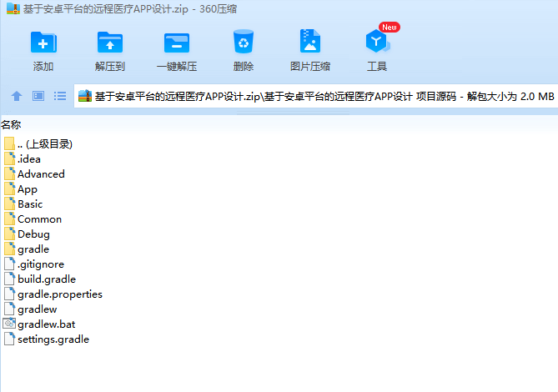The width and height of the screenshot is (558, 392).
Task: Click the gradle.properties file icon
Action: click(x=10, y=294)
